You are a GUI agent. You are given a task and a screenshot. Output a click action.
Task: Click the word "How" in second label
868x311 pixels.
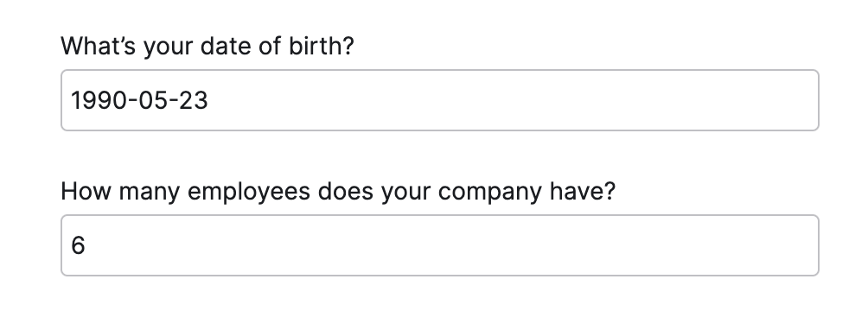pyautogui.click(x=86, y=191)
